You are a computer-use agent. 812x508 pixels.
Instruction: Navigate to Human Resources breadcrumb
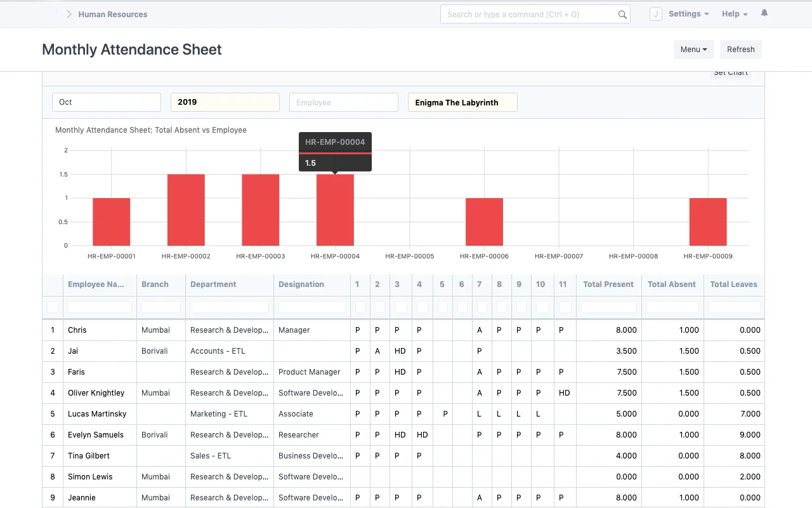click(112, 13)
